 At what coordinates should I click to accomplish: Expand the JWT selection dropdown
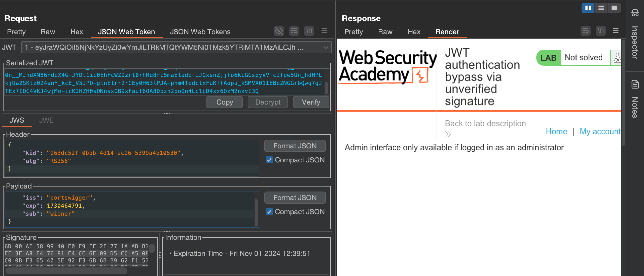326,47
